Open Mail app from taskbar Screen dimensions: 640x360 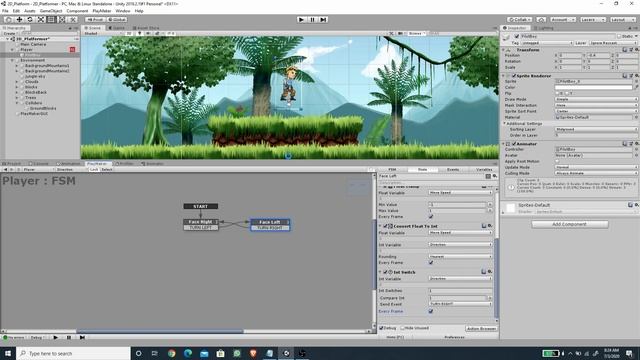[x=204, y=353]
